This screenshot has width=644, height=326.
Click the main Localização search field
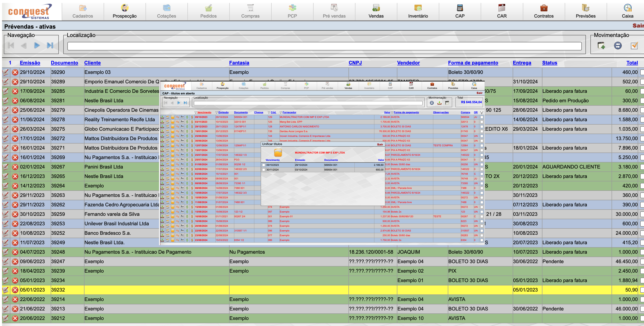[x=324, y=46]
